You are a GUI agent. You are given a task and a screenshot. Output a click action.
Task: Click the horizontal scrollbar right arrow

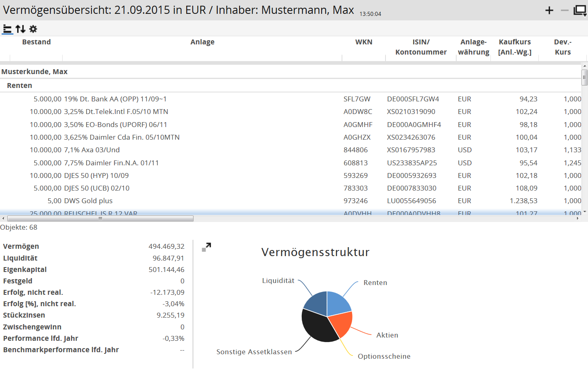pos(577,219)
